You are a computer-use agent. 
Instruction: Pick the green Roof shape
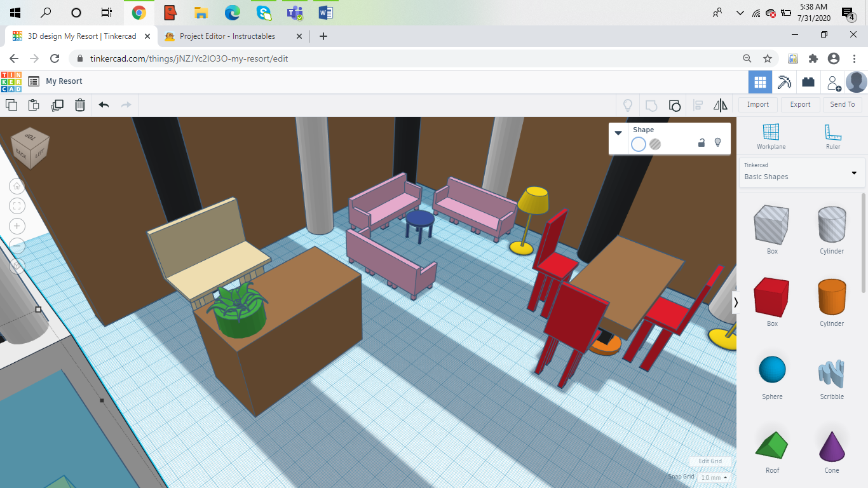772,445
